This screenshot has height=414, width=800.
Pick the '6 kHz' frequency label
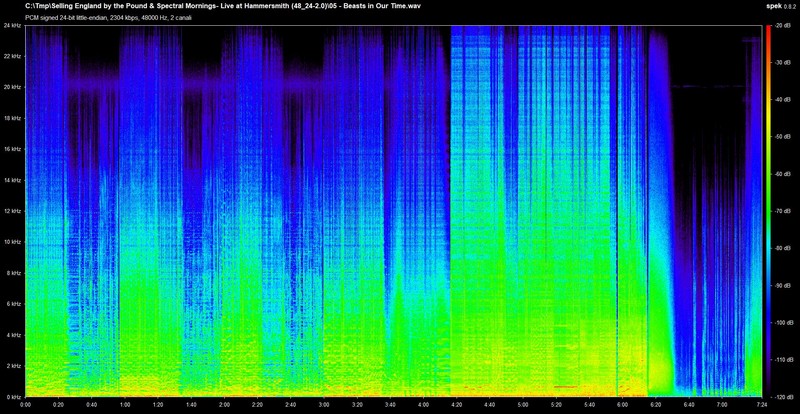pos(13,304)
